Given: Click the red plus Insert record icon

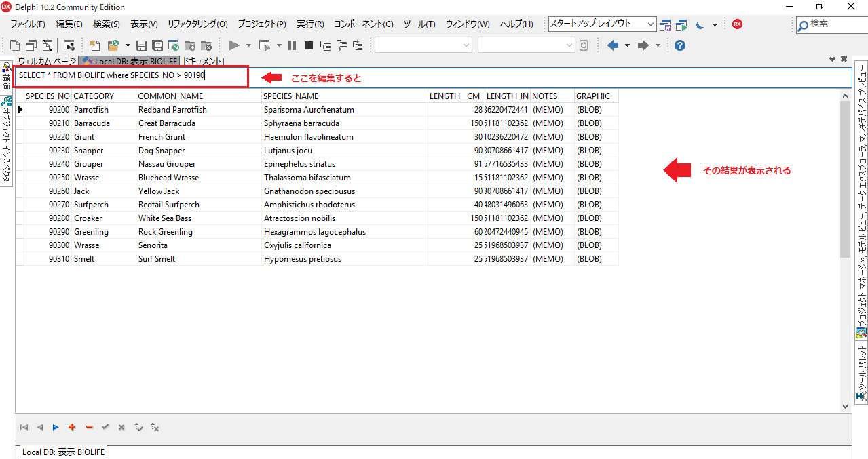Looking at the screenshot, I should click(x=72, y=427).
